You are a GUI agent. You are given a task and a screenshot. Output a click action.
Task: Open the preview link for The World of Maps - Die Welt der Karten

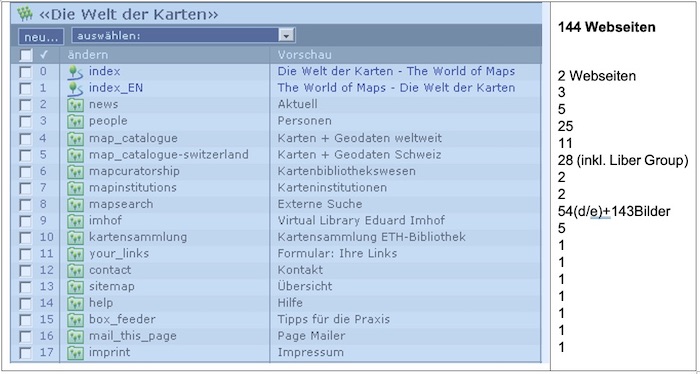pyautogui.click(x=396, y=88)
